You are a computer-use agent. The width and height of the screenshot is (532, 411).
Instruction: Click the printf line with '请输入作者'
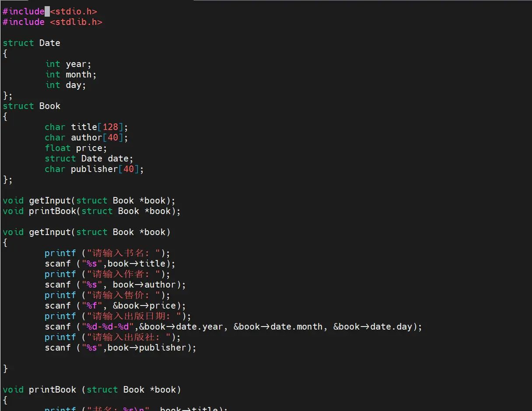point(108,274)
